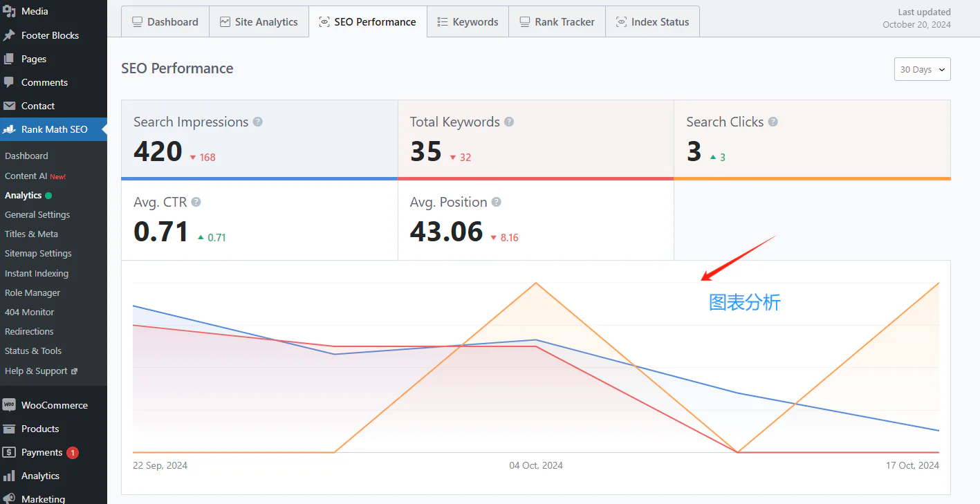Toggle the Total Keywords chart card

[535, 139]
